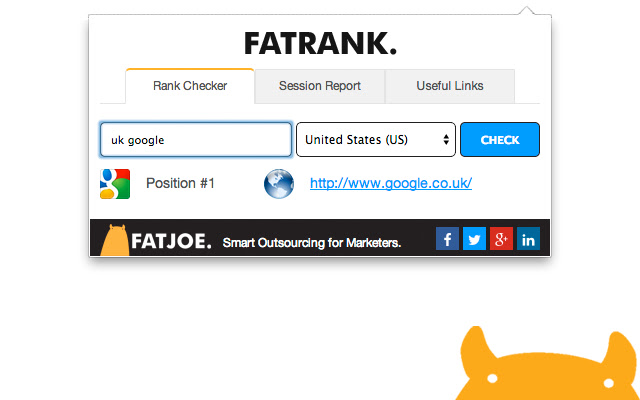The image size is (640, 400).
Task: Open the Useful Links tab
Action: [450, 86]
